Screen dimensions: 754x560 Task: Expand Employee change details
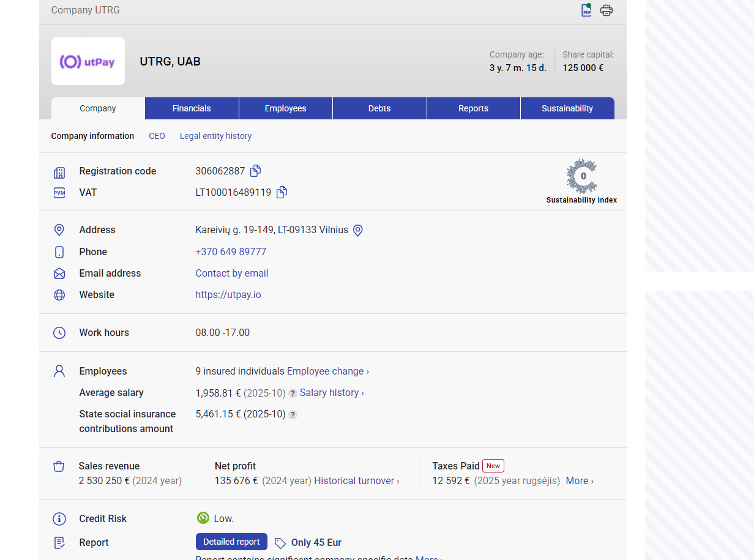pyautogui.click(x=327, y=371)
